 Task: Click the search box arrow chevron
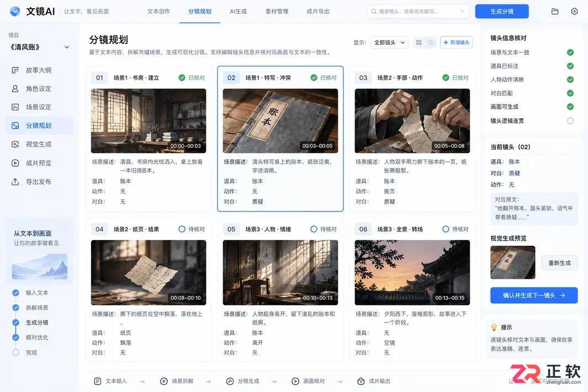(x=462, y=11)
